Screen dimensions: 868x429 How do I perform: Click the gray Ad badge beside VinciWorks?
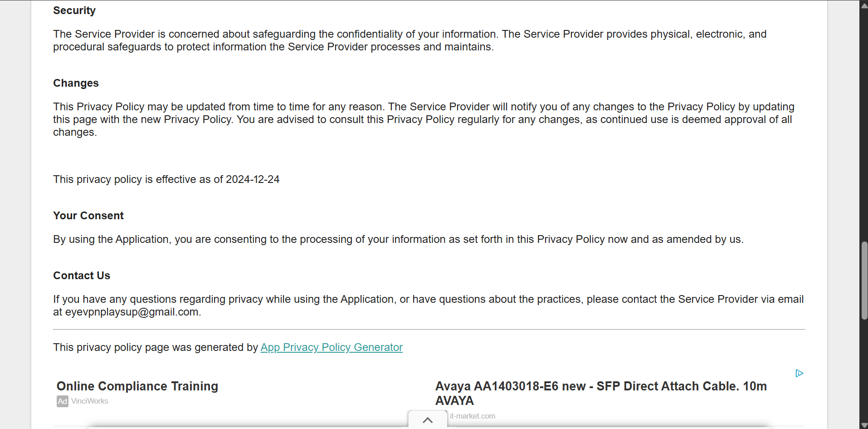[62, 401]
